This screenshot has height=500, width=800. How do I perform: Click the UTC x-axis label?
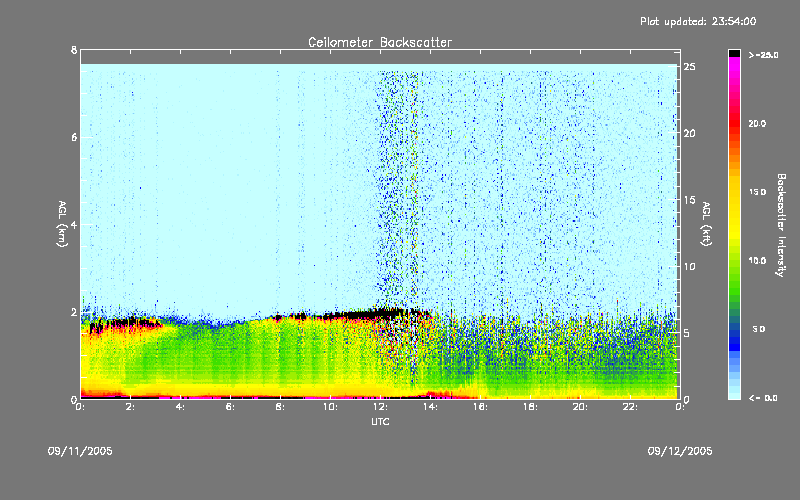(x=380, y=421)
